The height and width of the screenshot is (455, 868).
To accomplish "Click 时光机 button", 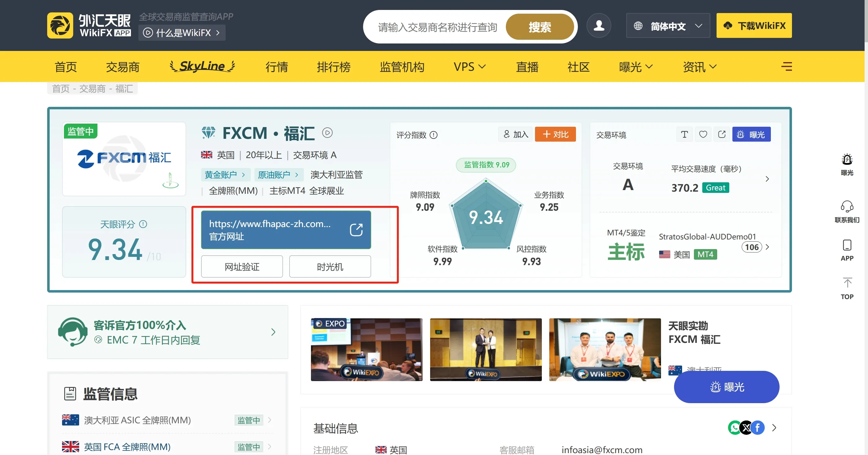I will click(330, 266).
